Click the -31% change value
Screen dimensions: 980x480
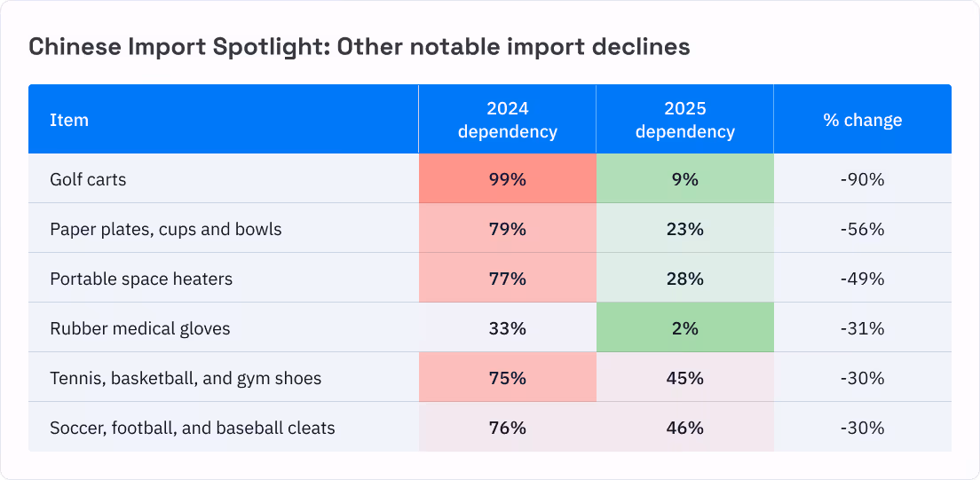click(x=863, y=328)
